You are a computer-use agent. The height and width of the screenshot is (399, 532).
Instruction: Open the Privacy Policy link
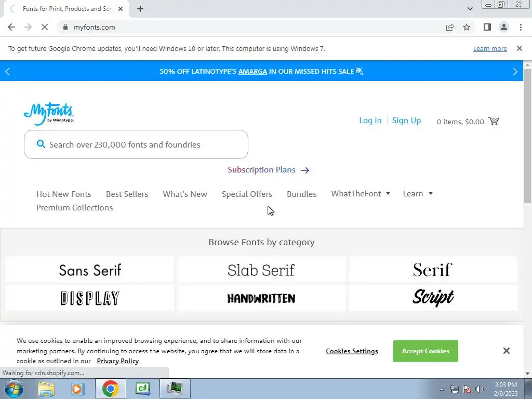coord(118,361)
